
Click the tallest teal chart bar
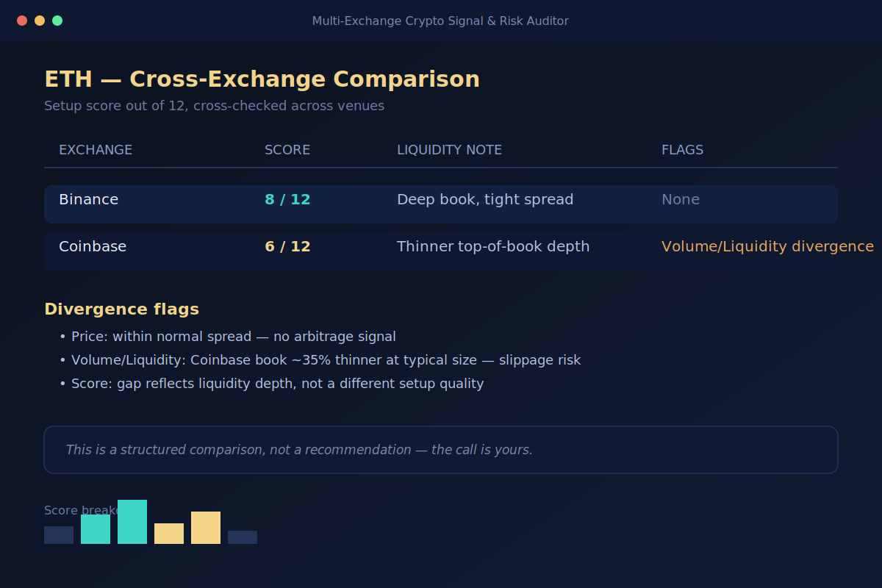[x=132, y=522]
